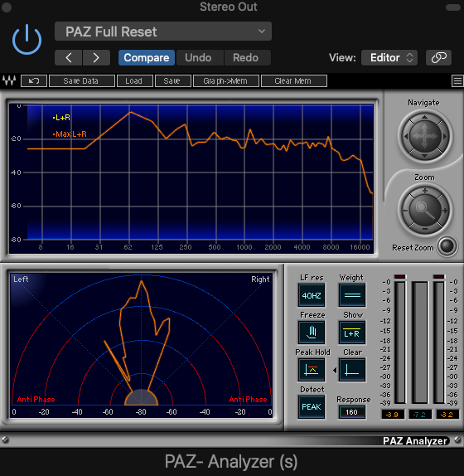
Task: Open the View Editor dropdown
Action: (389, 58)
